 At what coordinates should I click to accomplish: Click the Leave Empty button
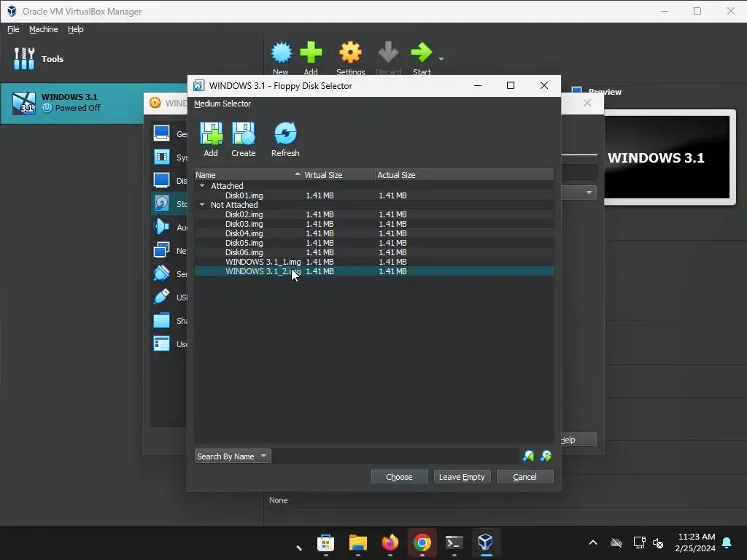462,477
